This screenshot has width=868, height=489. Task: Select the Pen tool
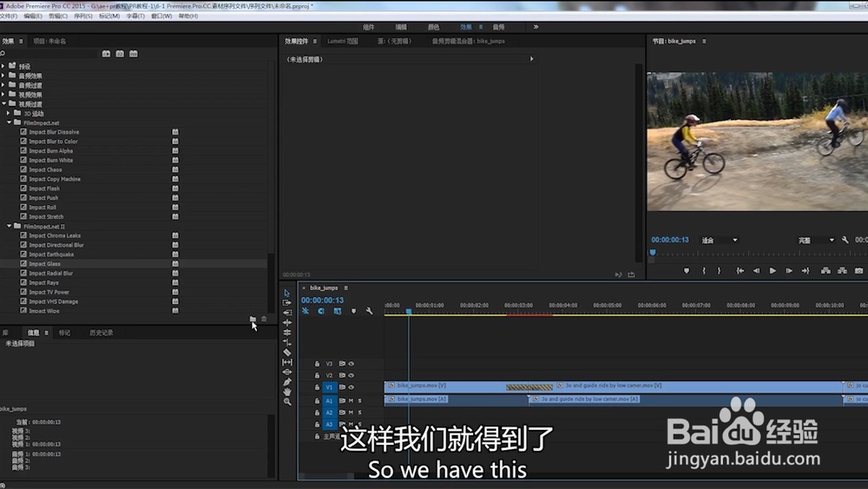tap(286, 382)
